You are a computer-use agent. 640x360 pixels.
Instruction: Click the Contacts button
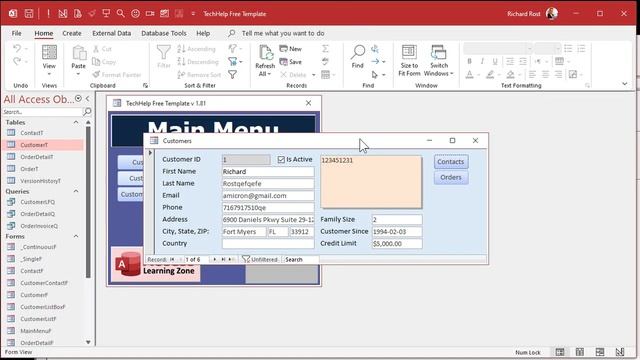pyautogui.click(x=451, y=162)
